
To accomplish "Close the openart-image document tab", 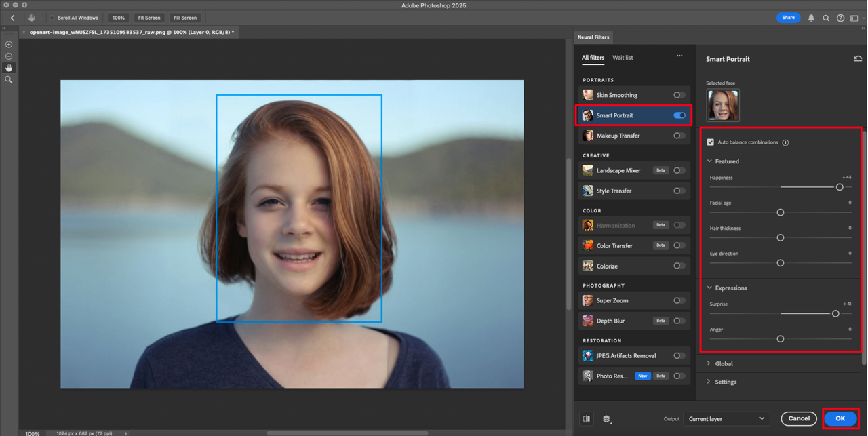I will [24, 32].
